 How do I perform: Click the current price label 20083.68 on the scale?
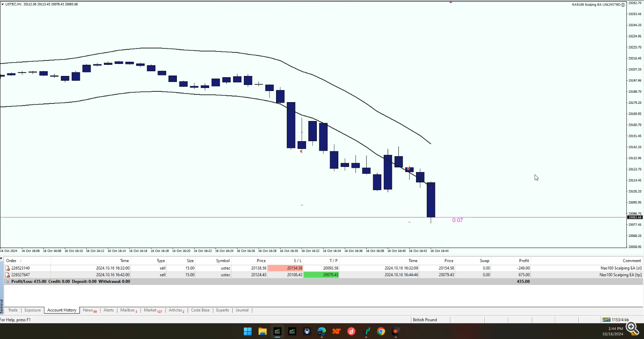[x=635, y=217]
